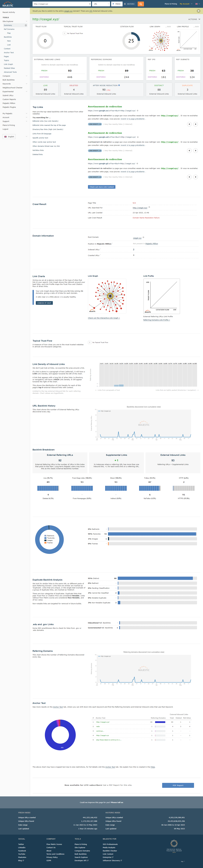Viewport: 203px width, 868px height.
Task: Click Check out more Link Context button
Action: click(102, 187)
